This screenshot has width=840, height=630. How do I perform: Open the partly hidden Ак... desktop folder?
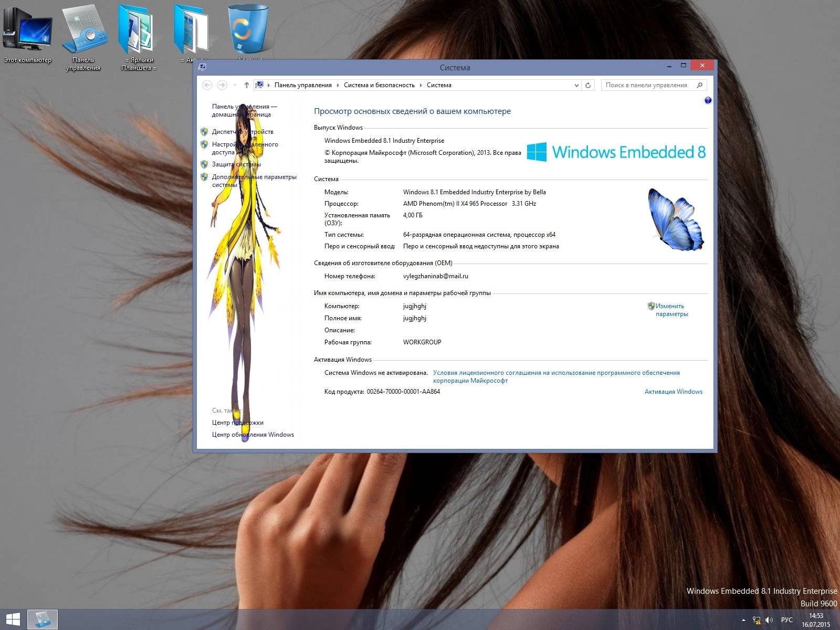pyautogui.click(x=192, y=34)
